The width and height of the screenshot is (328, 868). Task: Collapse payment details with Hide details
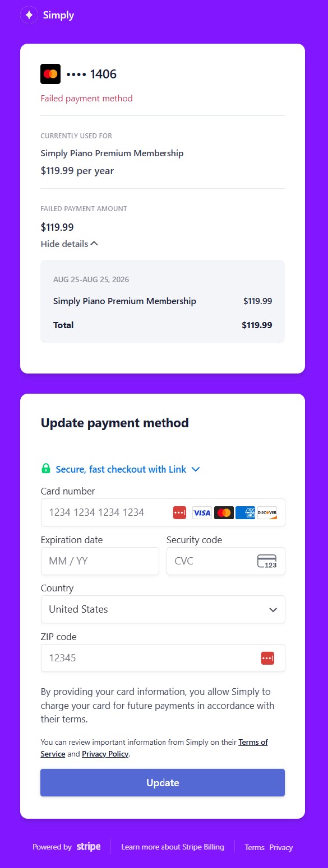[x=70, y=244]
